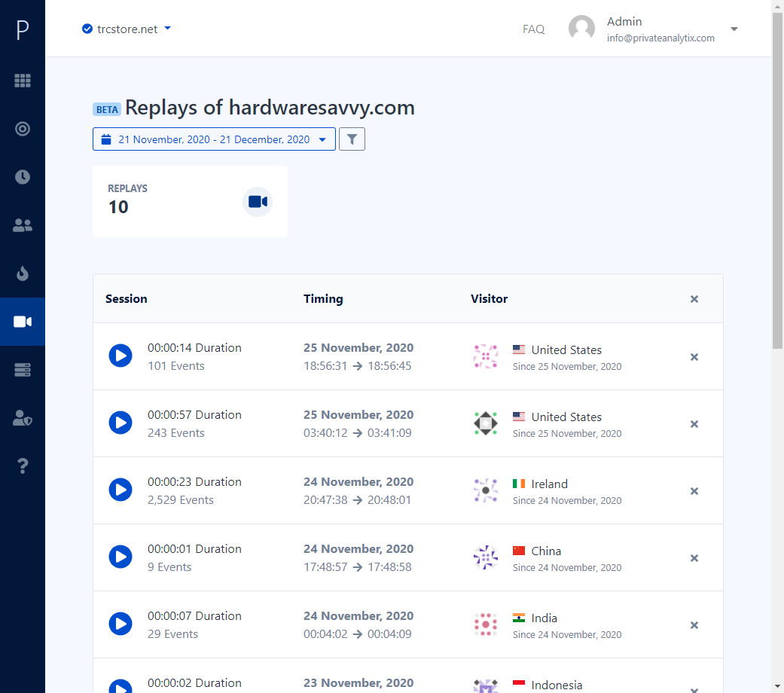Click the Session column header

coord(126,298)
